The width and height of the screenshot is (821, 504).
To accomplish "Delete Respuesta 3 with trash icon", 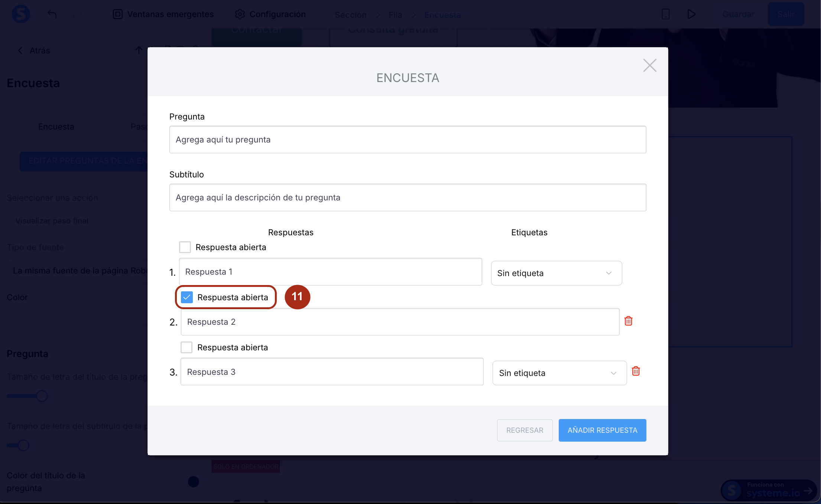I will [x=636, y=371].
